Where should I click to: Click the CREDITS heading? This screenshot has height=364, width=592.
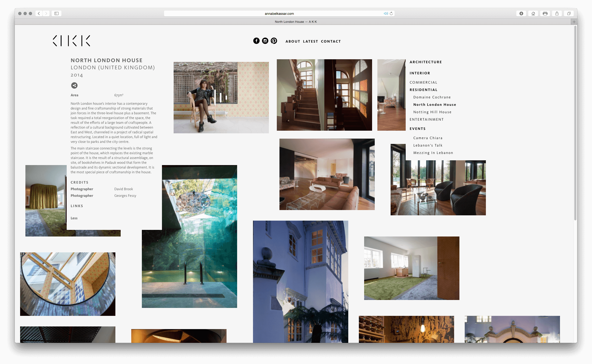pyautogui.click(x=79, y=182)
